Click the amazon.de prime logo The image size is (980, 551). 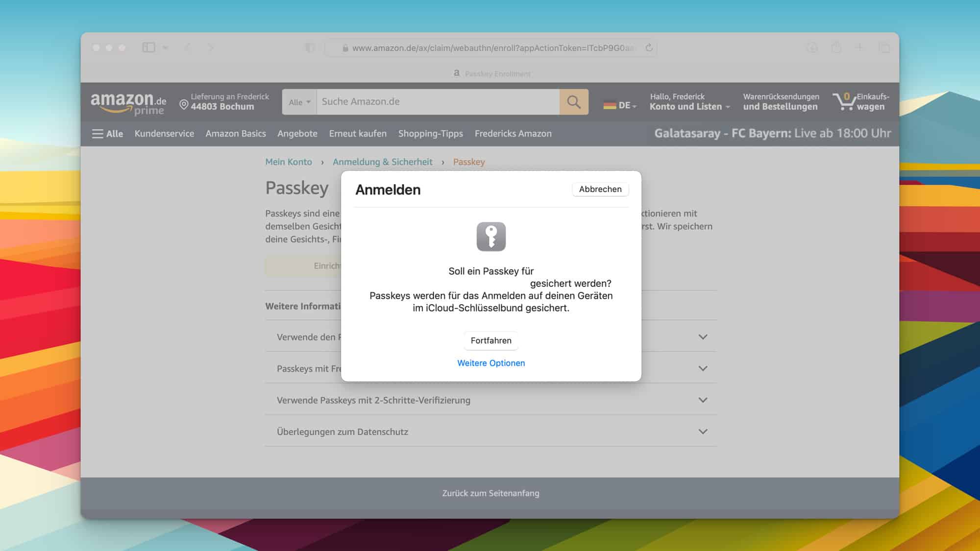128,103
